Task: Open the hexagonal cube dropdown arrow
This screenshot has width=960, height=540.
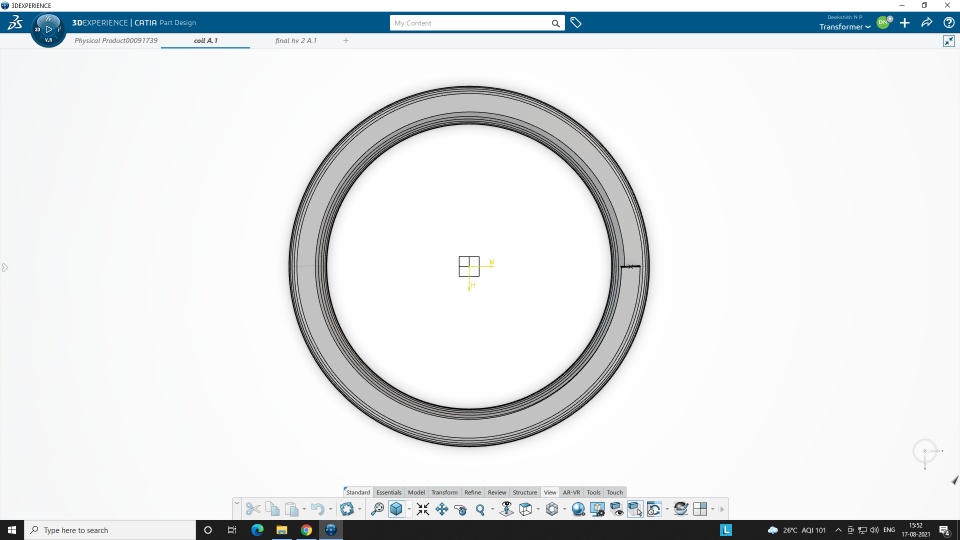Action: click(x=564, y=509)
